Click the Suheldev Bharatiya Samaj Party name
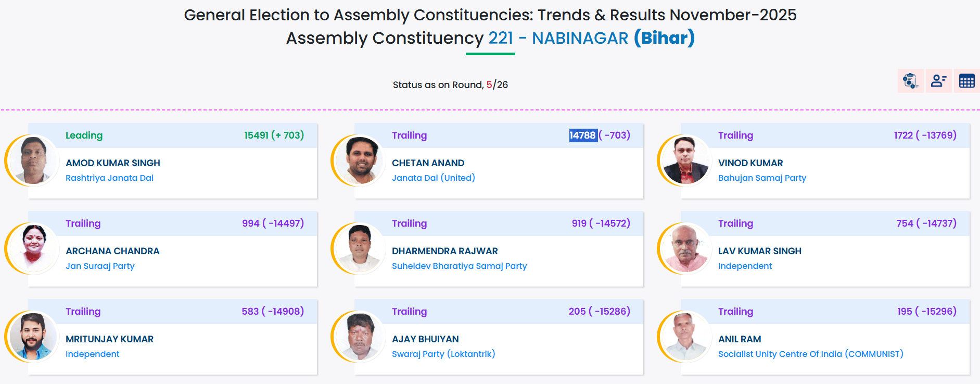 tap(459, 266)
